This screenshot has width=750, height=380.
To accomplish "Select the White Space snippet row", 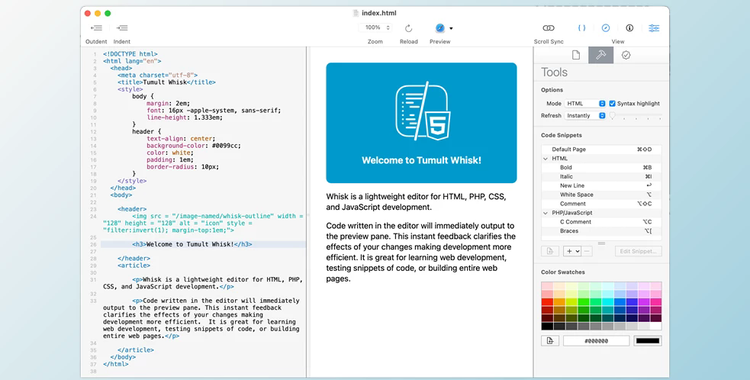I will (x=601, y=195).
